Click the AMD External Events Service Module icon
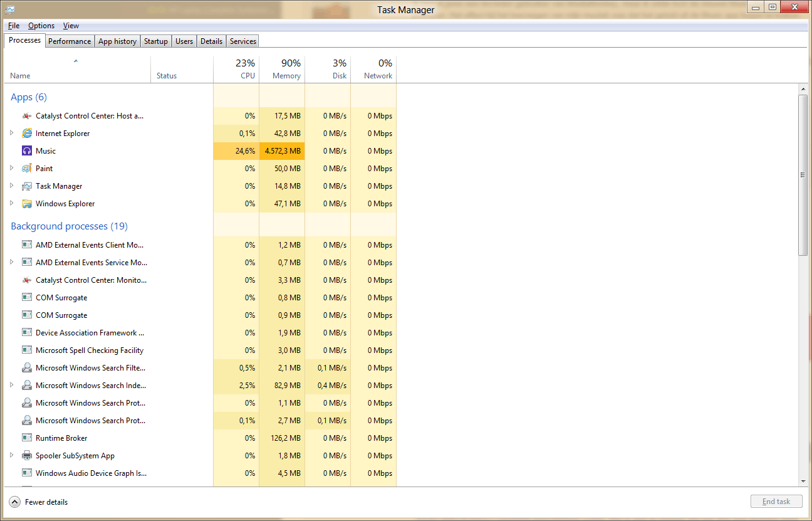 pos(27,263)
